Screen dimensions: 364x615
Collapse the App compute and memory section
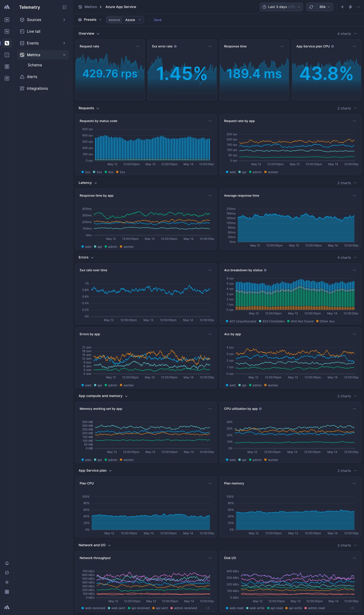103,396
